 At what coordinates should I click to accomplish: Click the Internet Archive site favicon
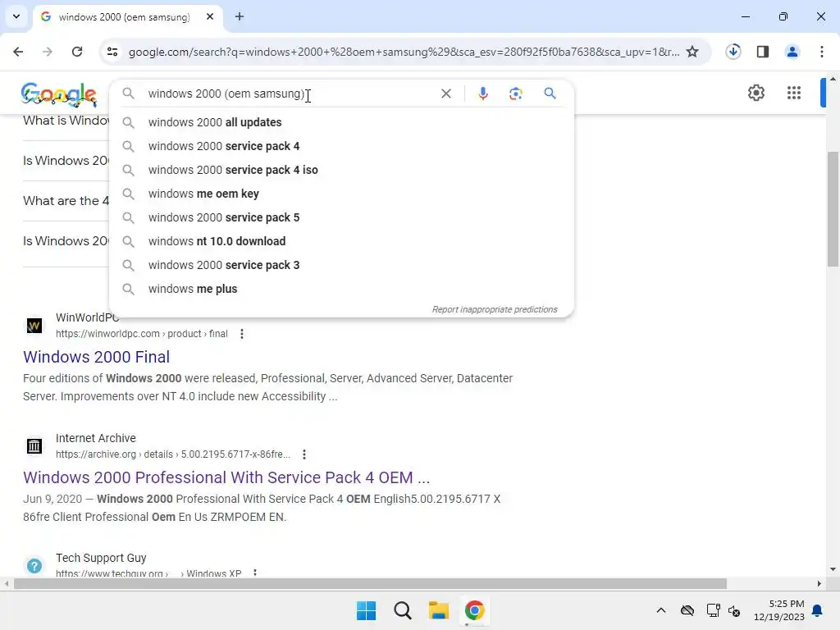coord(34,445)
